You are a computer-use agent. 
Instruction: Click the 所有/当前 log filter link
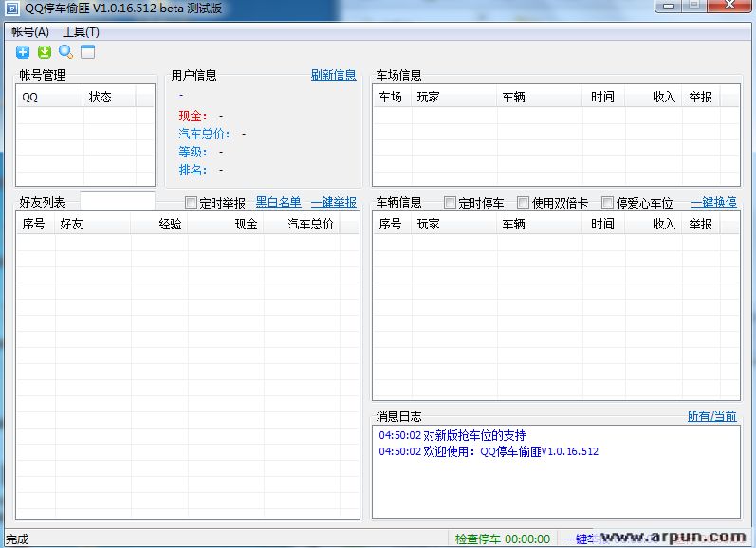[711, 416]
